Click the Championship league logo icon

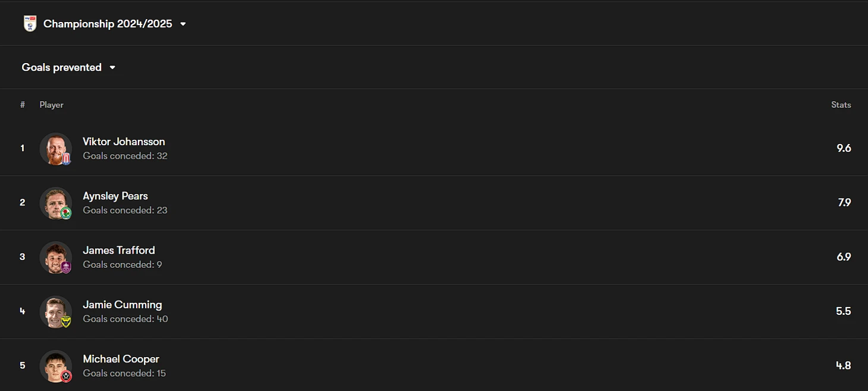pyautogui.click(x=30, y=24)
